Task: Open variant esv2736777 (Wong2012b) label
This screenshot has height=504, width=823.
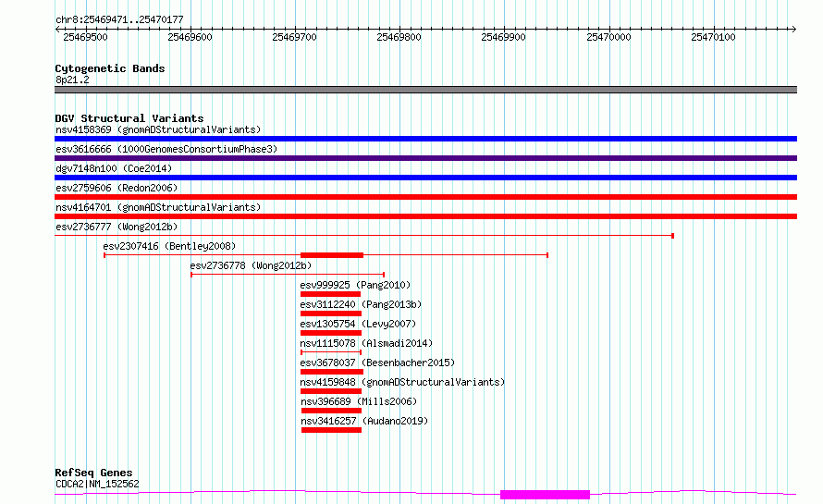Action: (117, 227)
